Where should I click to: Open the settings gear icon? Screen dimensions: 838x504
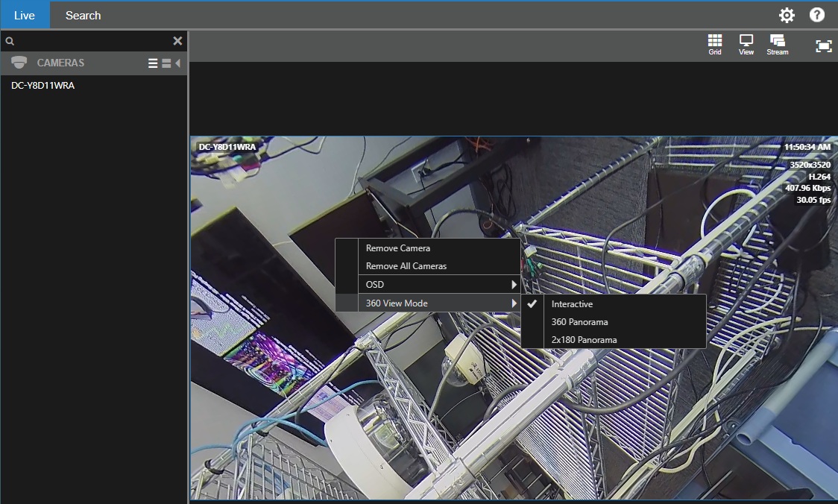(x=787, y=15)
